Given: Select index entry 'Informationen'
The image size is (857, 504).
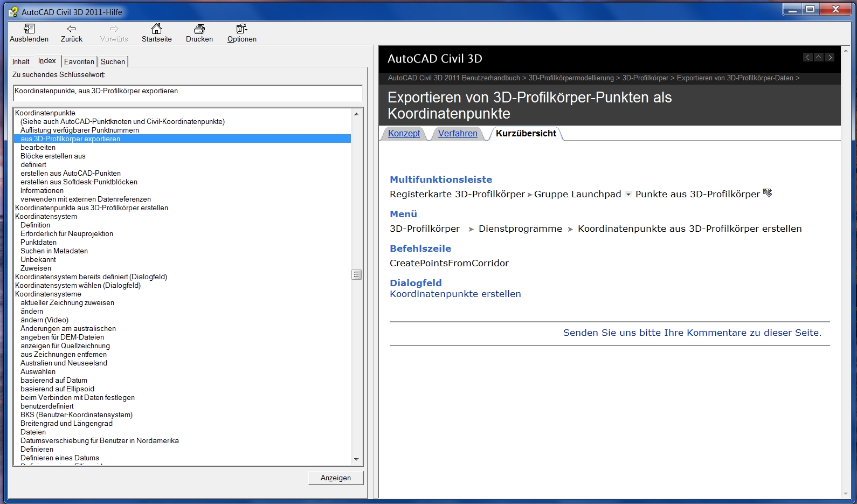Looking at the screenshot, I should [42, 190].
